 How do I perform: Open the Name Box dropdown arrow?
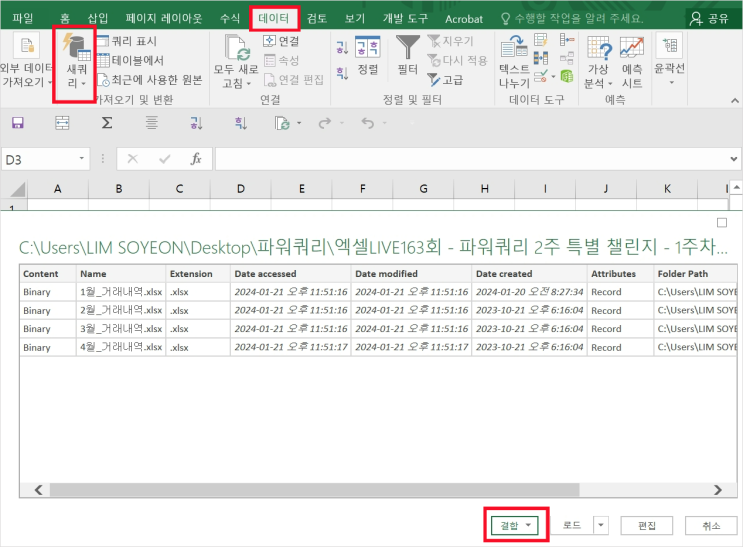pos(82,159)
